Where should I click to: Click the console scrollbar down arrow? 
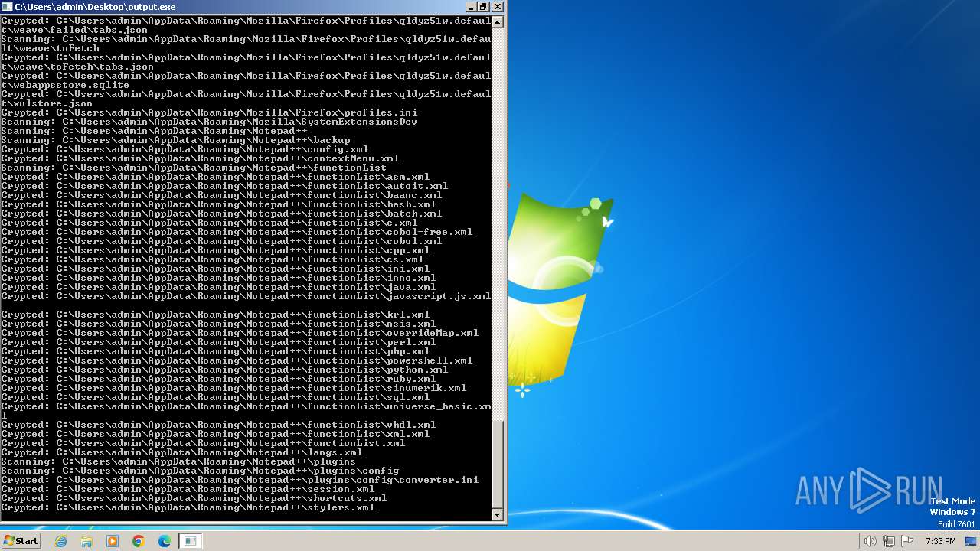point(498,515)
